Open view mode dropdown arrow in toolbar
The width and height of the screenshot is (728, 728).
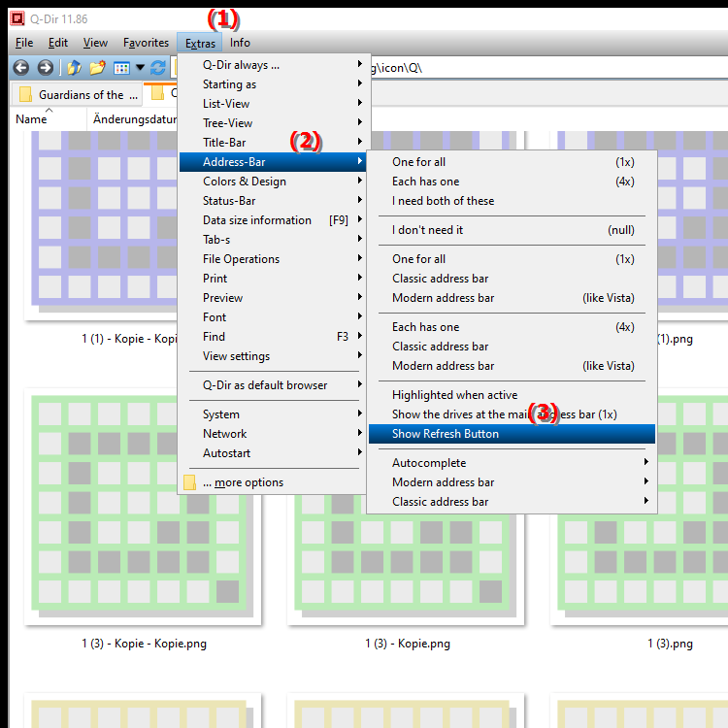click(140, 68)
